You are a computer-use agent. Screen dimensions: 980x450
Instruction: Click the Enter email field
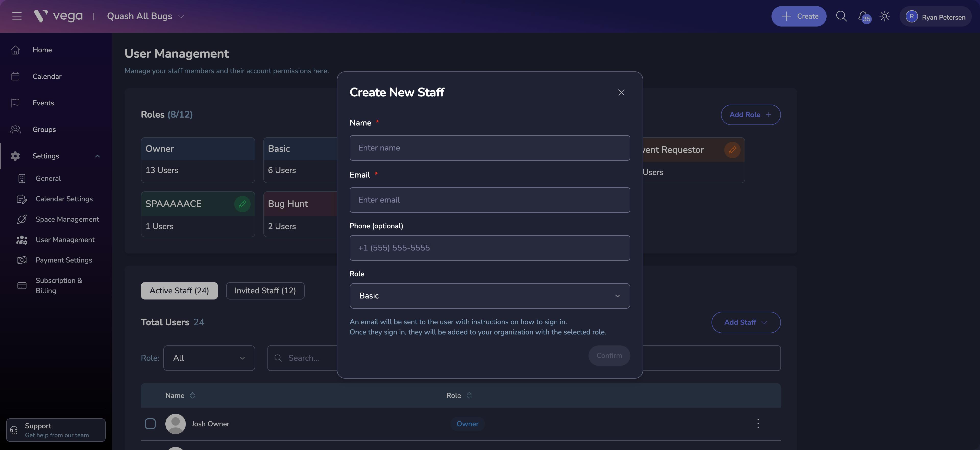[490, 200]
